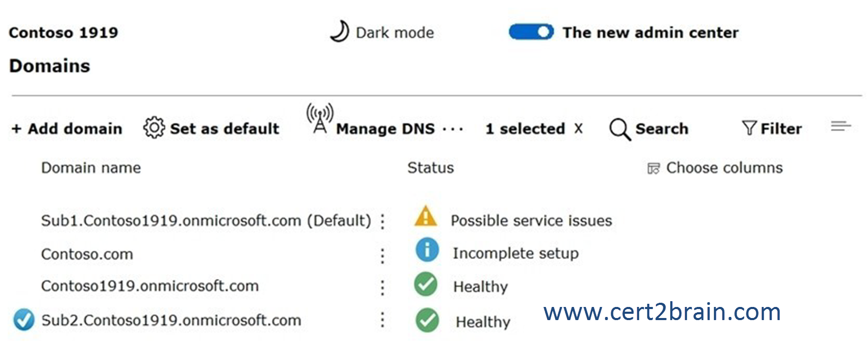Open more actions menu for Contoso1919.onmicrosoft.com
868x349 pixels.
pyautogui.click(x=382, y=287)
